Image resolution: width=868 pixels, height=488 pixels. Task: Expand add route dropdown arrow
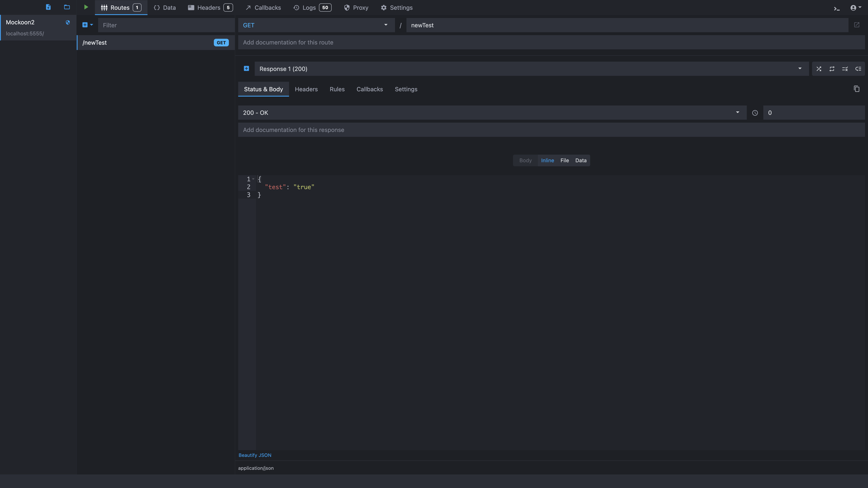click(92, 25)
